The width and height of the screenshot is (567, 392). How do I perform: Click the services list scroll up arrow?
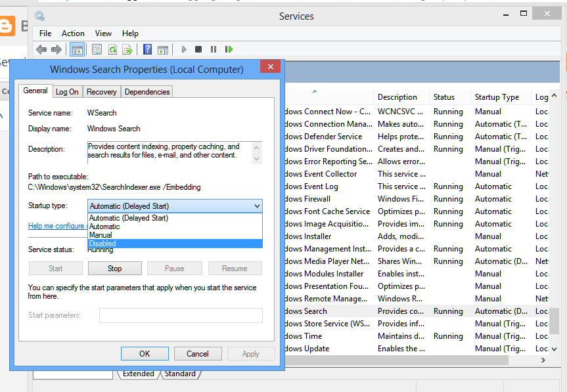(554, 96)
